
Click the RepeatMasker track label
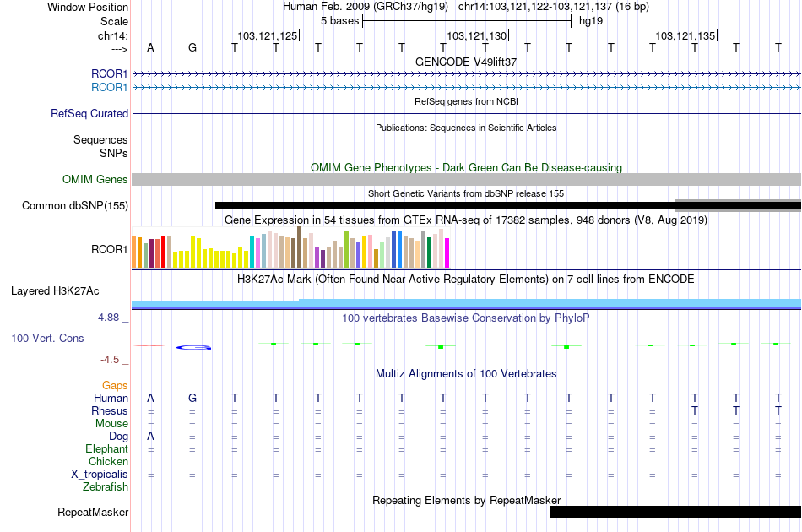93,513
